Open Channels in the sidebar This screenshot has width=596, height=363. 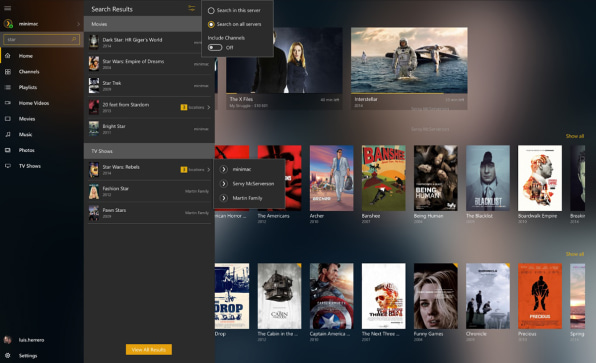29,71
